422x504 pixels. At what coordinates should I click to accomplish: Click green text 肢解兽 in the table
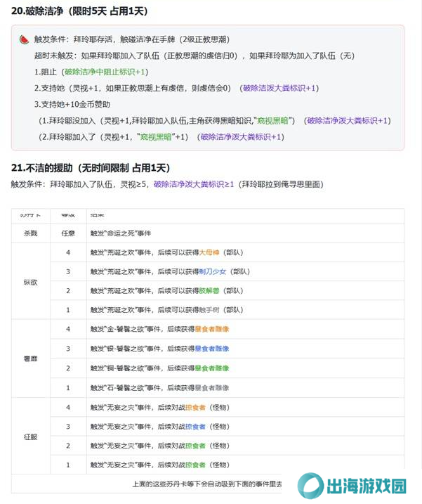click(x=209, y=291)
